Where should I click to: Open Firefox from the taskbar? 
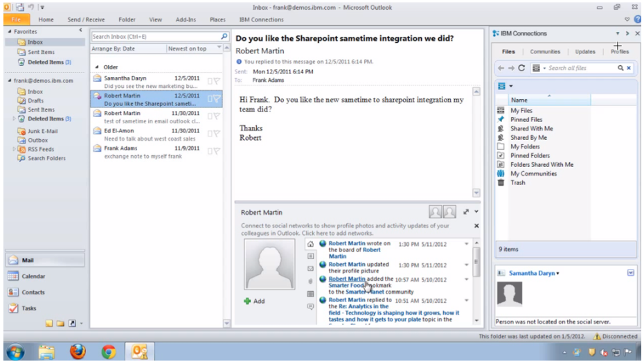pyautogui.click(x=78, y=352)
